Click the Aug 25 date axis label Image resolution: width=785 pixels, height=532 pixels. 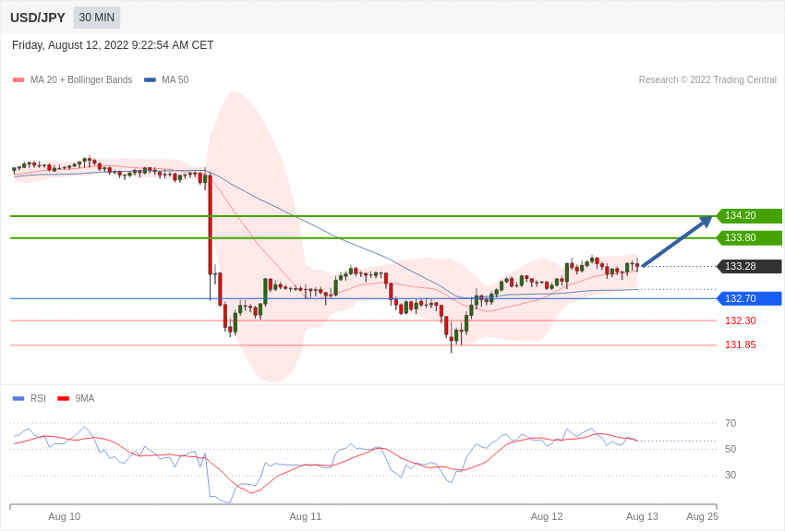point(702,516)
